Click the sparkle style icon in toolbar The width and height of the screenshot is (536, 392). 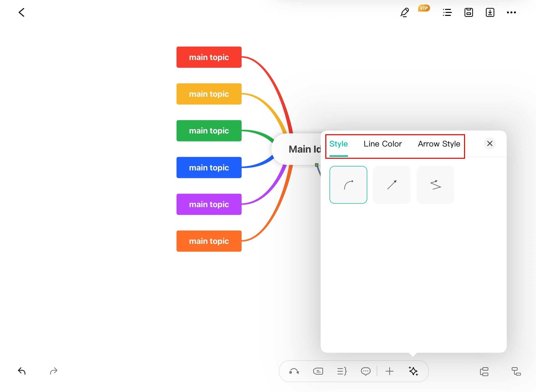[413, 371]
